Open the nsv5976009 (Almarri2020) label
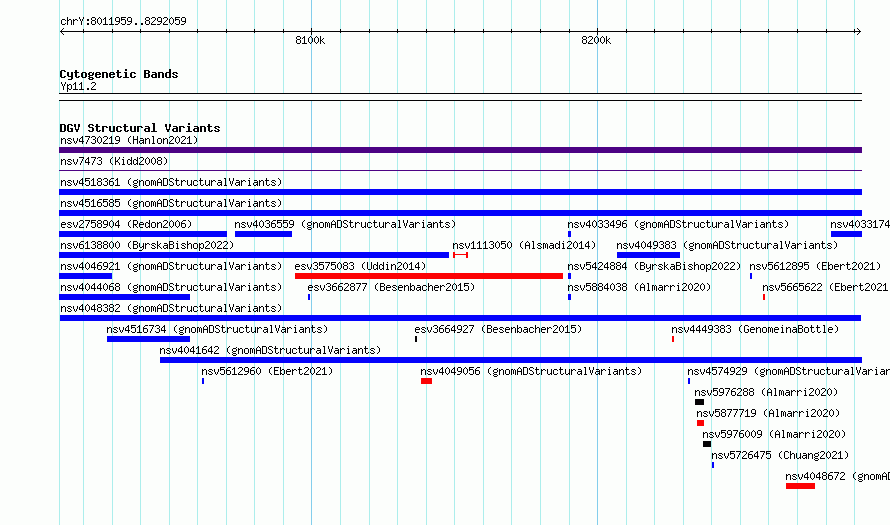 pos(774,434)
